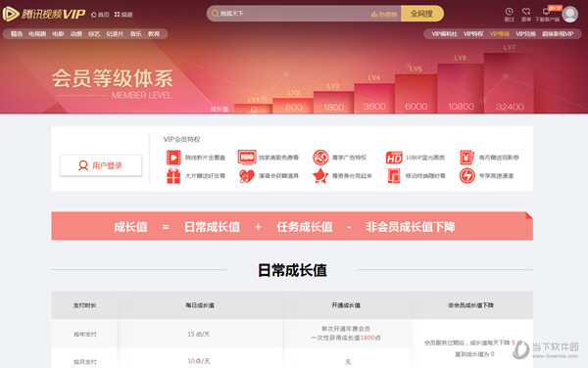
Task: Click the heart concert gift icon
Action: click(x=247, y=176)
